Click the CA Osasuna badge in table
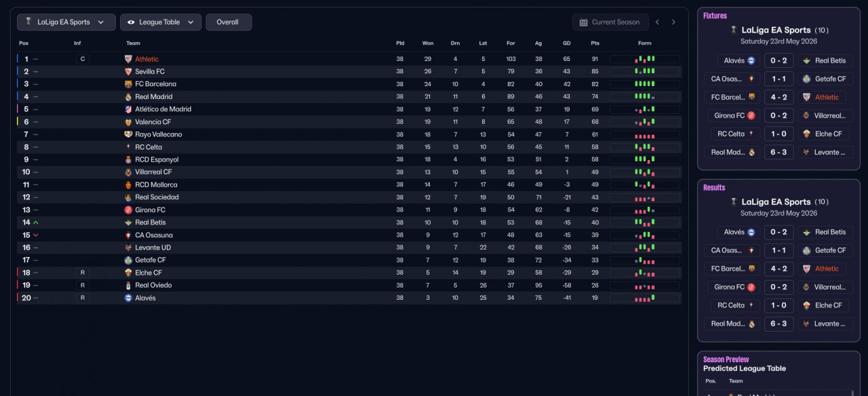 click(x=128, y=235)
